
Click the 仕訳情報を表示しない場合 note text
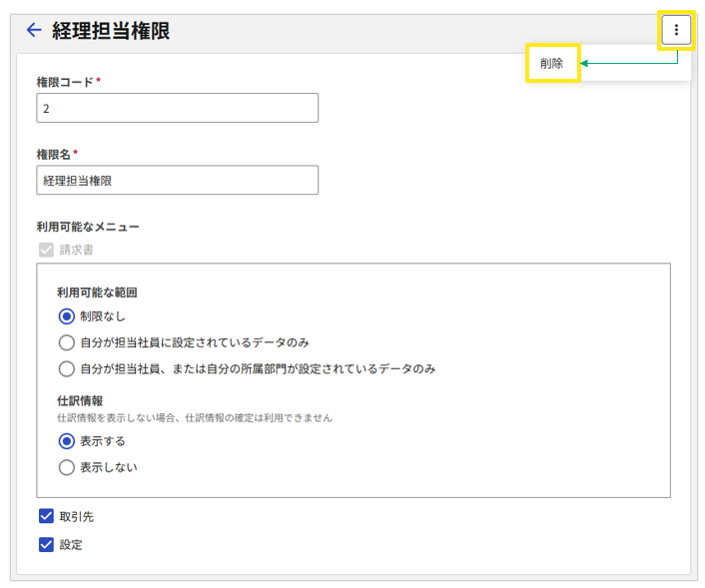tap(195, 418)
